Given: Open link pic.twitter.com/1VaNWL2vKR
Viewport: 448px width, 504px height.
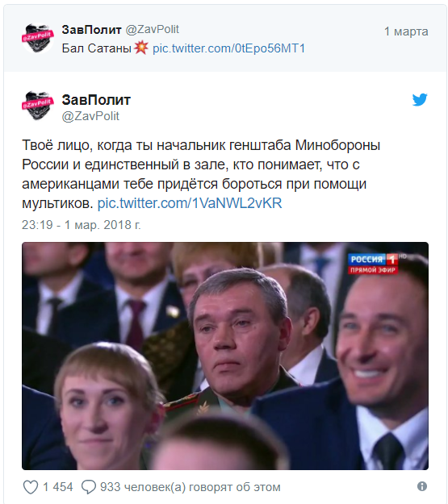Looking at the screenshot, I should [x=190, y=203].
